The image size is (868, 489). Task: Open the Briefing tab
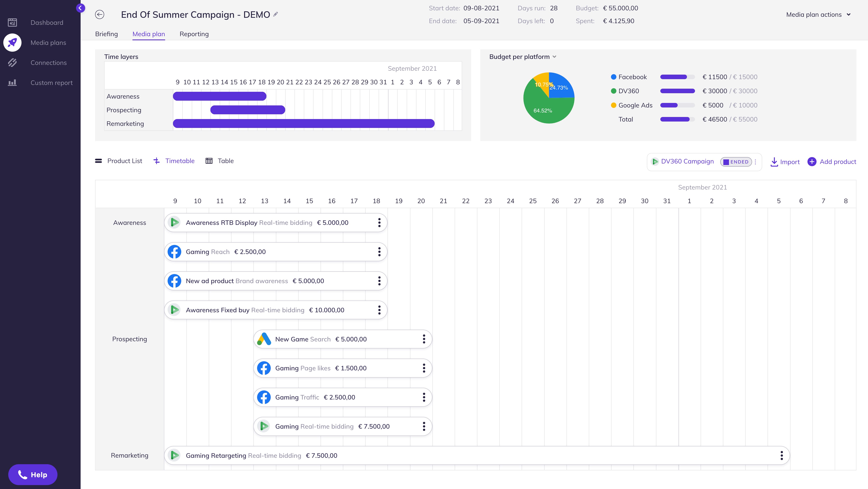[106, 34]
